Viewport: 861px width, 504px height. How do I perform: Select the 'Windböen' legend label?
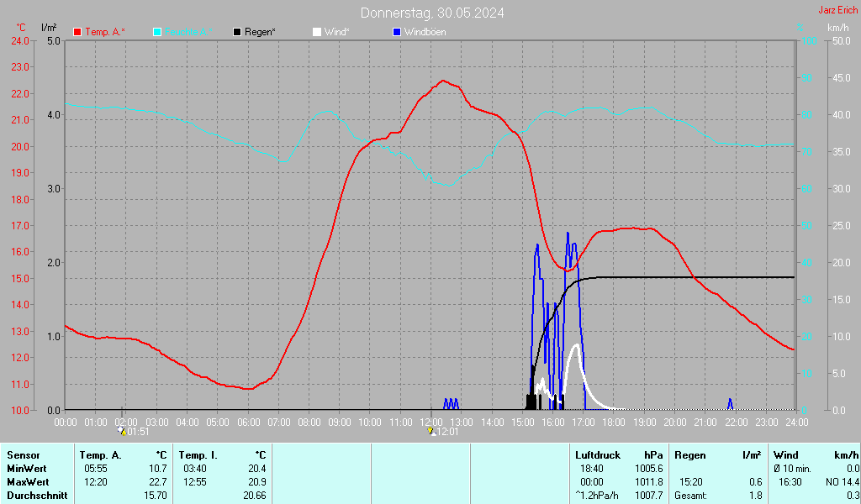click(425, 32)
